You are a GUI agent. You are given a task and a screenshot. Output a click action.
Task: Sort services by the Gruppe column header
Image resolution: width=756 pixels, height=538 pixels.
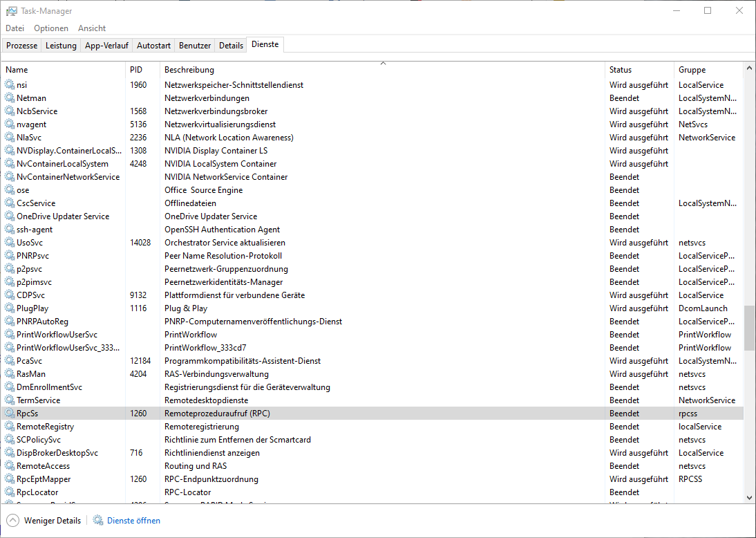[709, 69]
